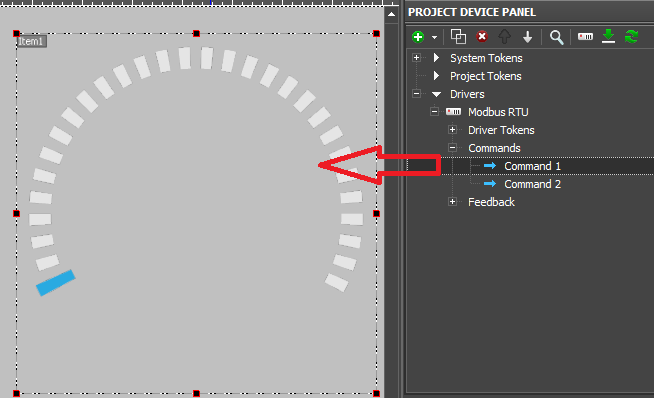Viewport: 654px width, 398px height.
Task: Select the Drivers tree item
Action: 467,94
